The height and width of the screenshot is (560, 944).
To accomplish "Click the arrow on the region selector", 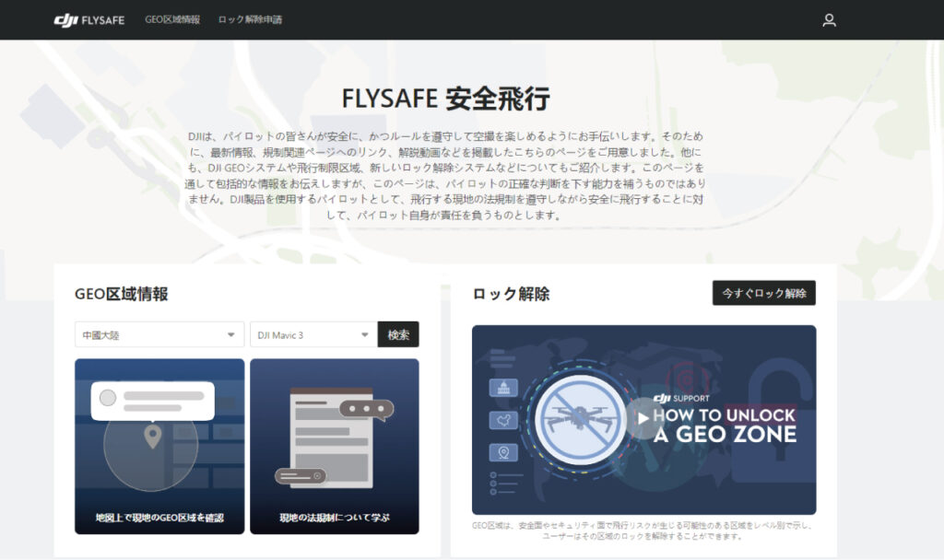I will click(x=230, y=335).
